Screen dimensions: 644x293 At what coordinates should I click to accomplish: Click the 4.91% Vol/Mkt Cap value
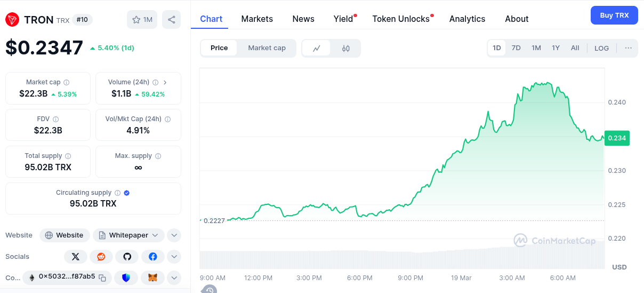point(138,130)
